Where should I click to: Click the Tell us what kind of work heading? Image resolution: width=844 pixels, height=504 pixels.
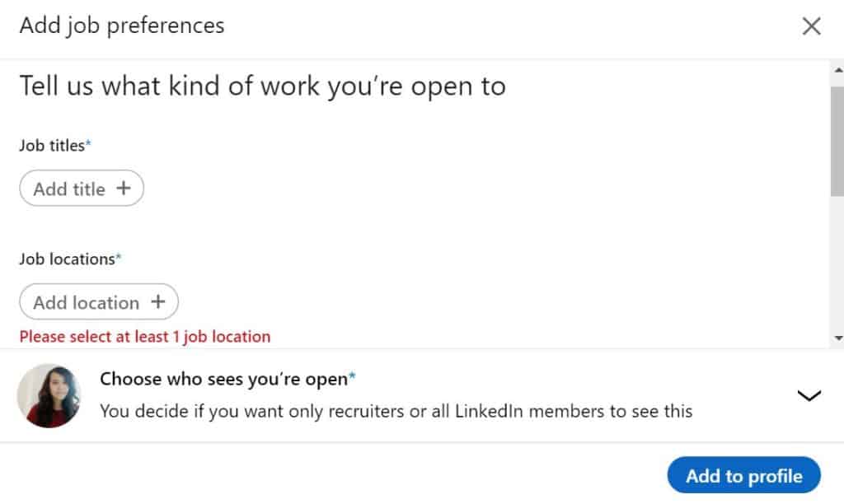[263, 86]
